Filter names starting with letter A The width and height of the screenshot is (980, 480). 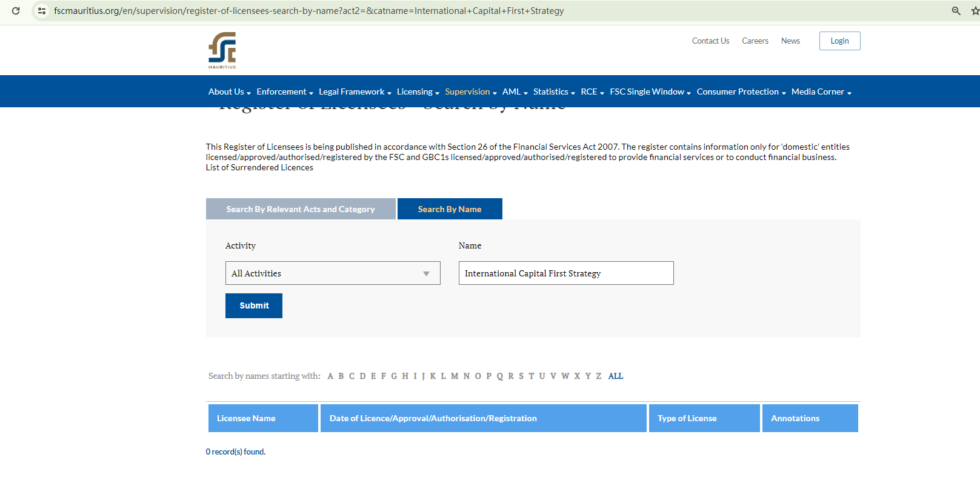coord(330,376)
